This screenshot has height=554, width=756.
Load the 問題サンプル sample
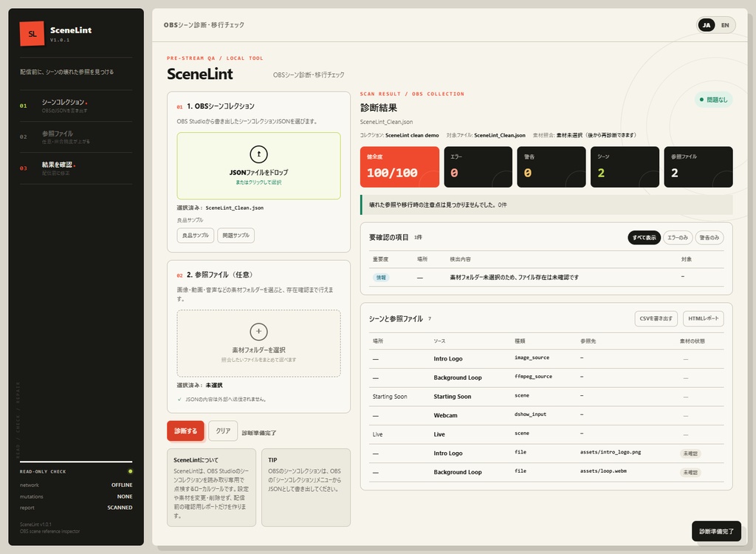(236, 236)
